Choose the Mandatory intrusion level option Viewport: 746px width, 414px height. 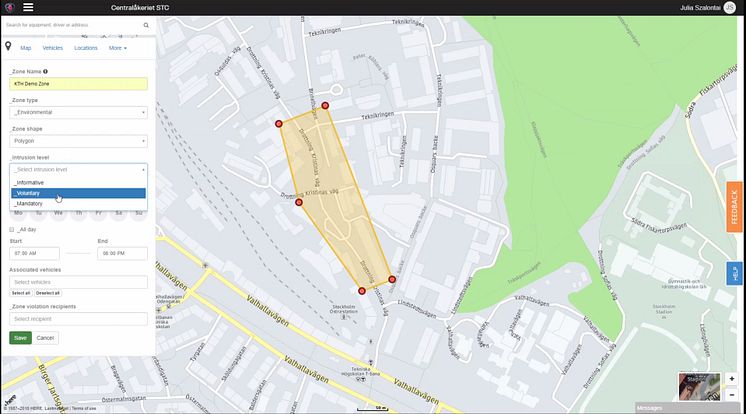(x=79, y=204)
